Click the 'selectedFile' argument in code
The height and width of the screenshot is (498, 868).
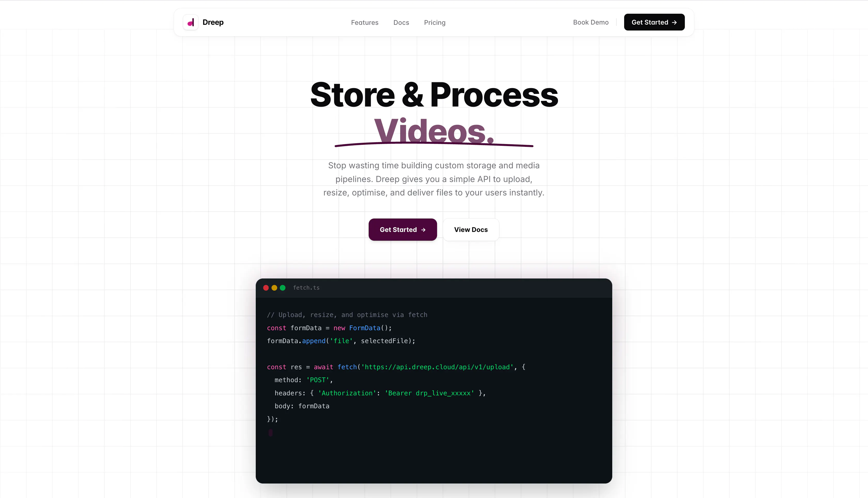coord(384,341)
